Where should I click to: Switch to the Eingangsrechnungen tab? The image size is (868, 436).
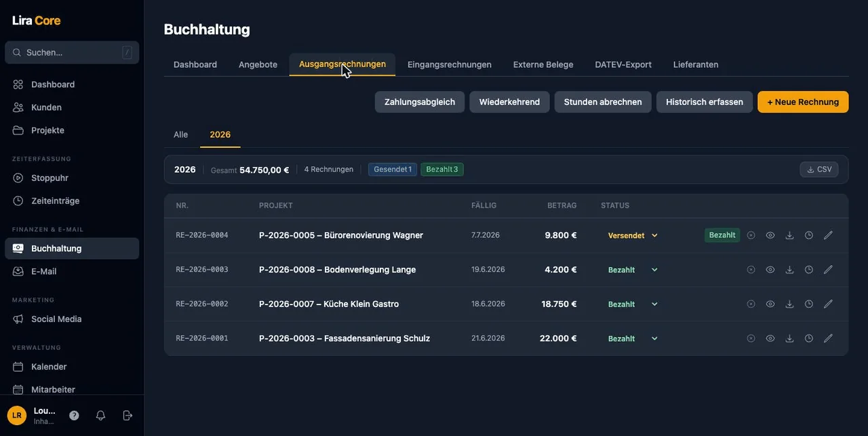(x=450, y=64)
